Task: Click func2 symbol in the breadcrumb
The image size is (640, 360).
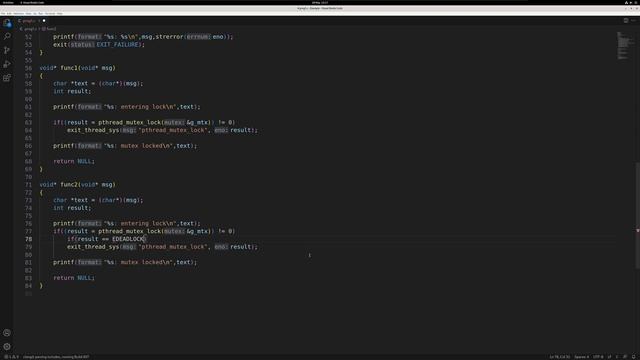Action: pyautogui.click(x=49, y=29)
